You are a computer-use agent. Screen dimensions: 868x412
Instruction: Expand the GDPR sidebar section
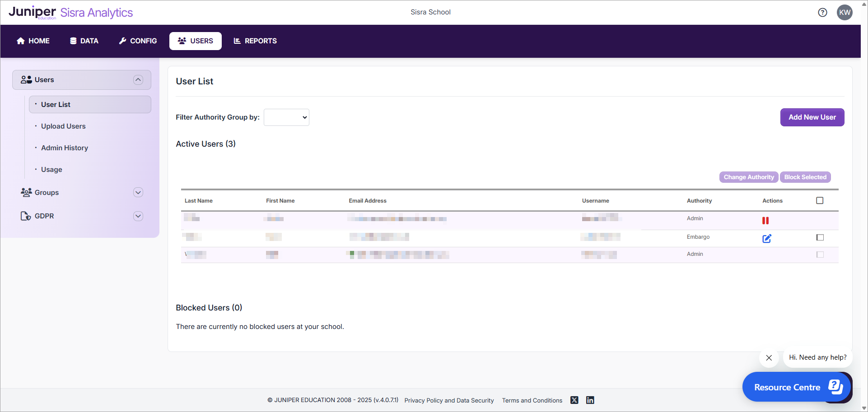pyautogui.click(x=138, y=216)
